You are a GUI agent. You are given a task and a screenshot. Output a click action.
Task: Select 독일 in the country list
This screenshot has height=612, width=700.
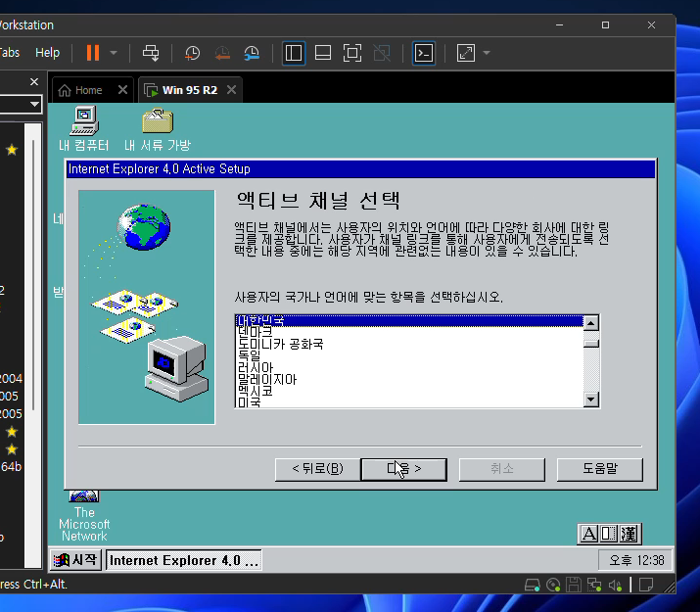(x=409, y=355)
